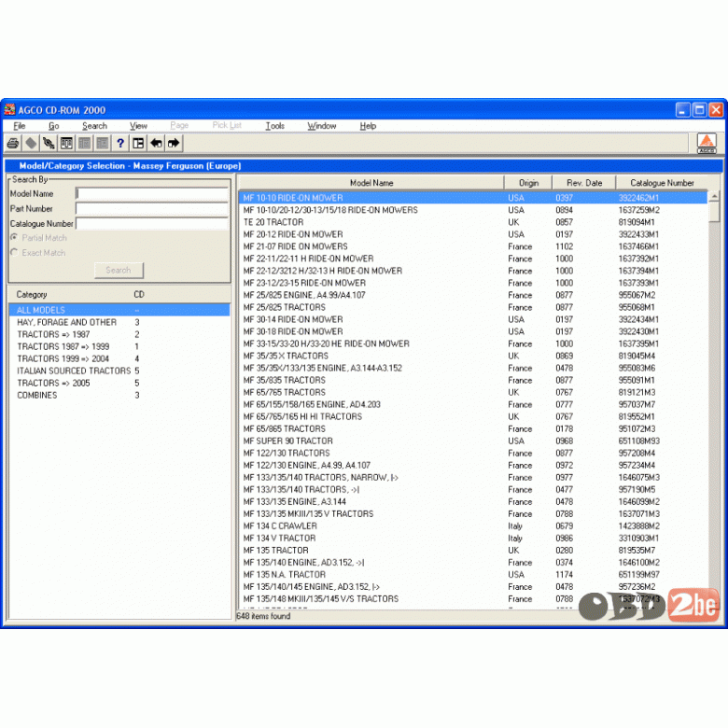Click the Print toolbar icon
This screenshot has height=728, width=728.
coord(13,143)
